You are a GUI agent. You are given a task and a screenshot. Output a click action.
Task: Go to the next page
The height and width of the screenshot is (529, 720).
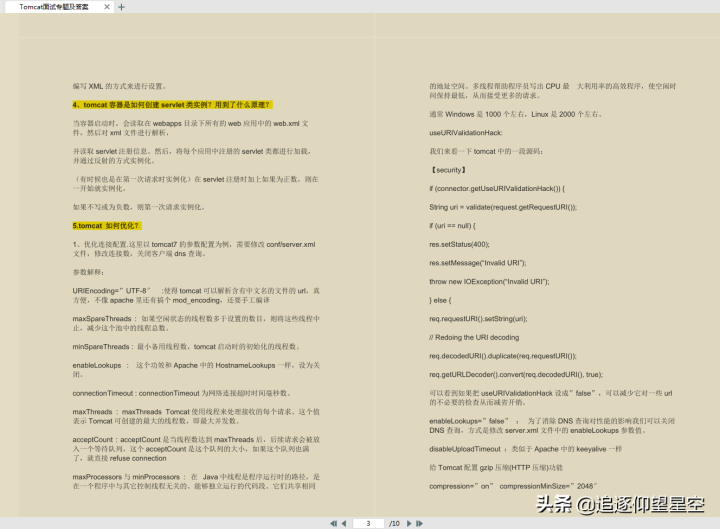point(409,523)
